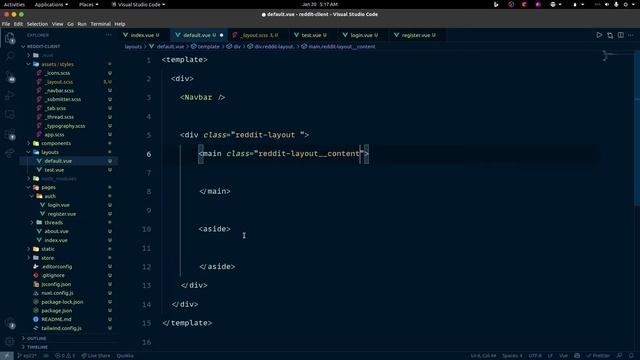The width and height of the screenshot is (640, 360).
Task: Collapse the pages folder
Action: 48,187
